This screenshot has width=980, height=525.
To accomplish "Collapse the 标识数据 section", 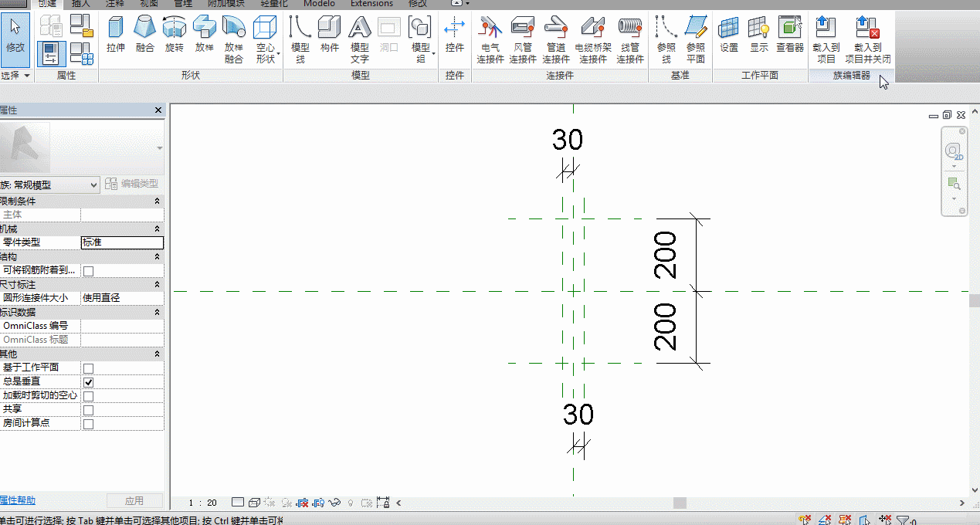I will [158, 313].
